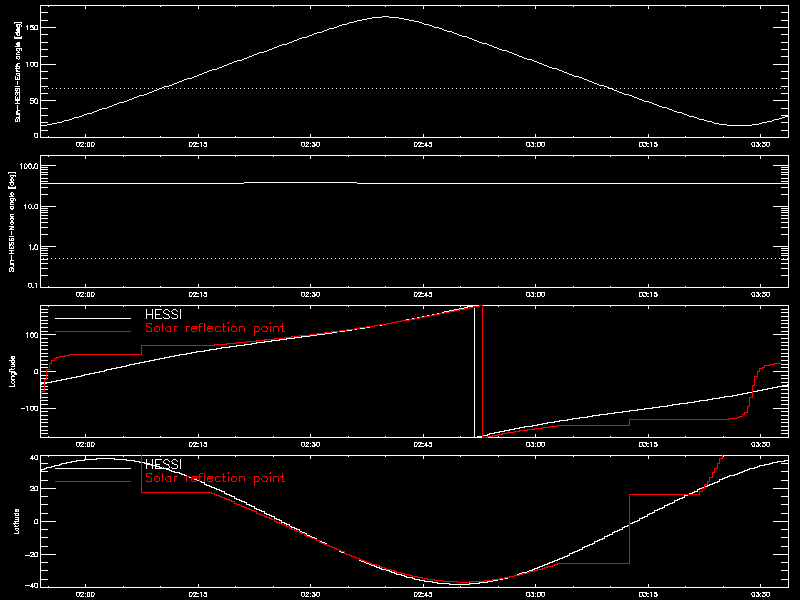This screenshot has height=600, width=800.
Task: Click red legend line in Longitude plot
Action: [x=93, y=332]
